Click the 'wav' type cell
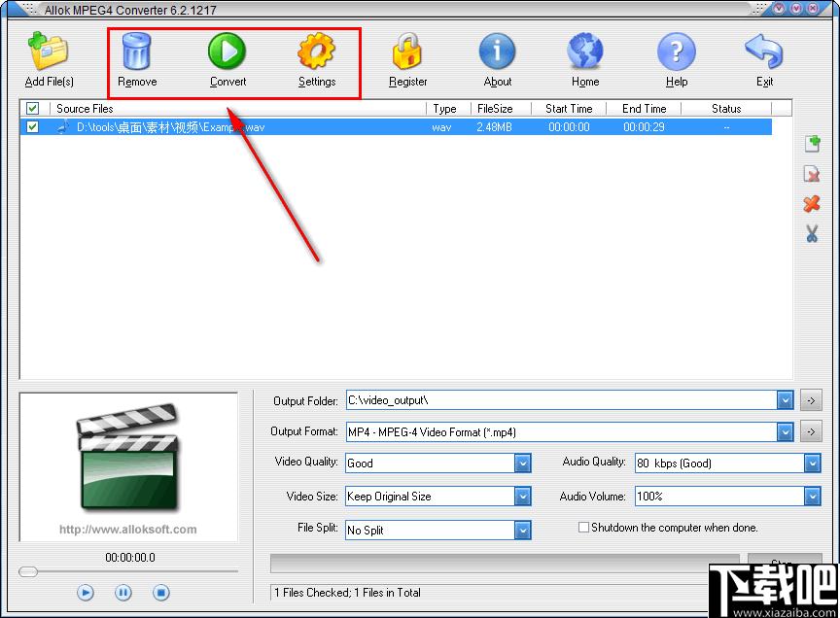This screenshot has height=618, width=840. [441, 127]
